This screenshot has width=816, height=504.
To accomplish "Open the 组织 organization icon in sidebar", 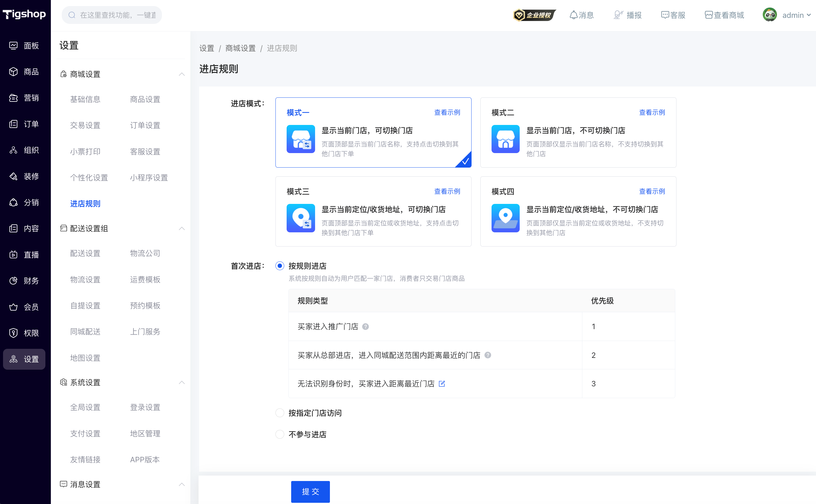I will [13, 150].
